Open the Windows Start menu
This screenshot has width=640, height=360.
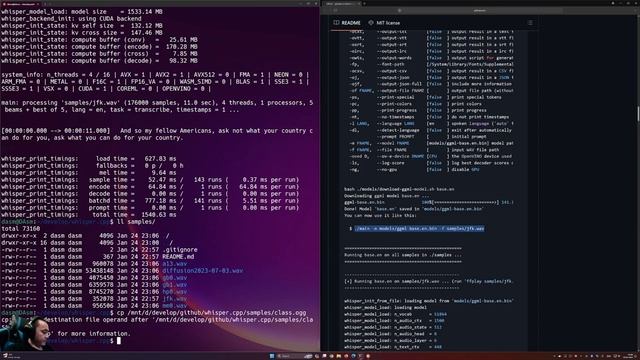pos(272,356)
